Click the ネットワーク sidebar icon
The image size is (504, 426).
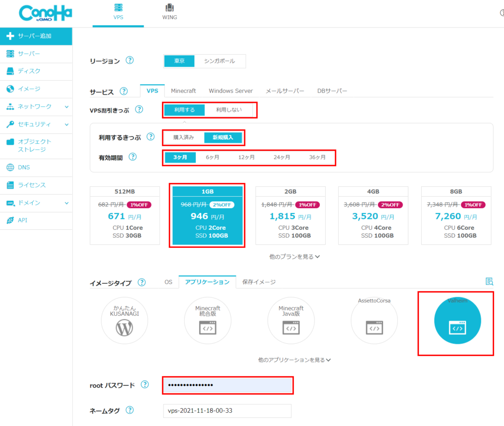[x=10, y=107]
